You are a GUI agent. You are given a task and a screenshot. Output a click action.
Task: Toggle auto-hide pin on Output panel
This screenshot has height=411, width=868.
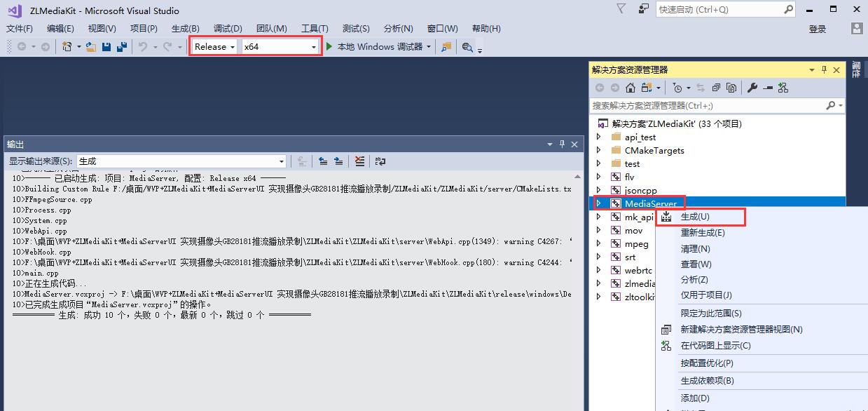click(562, 144)
